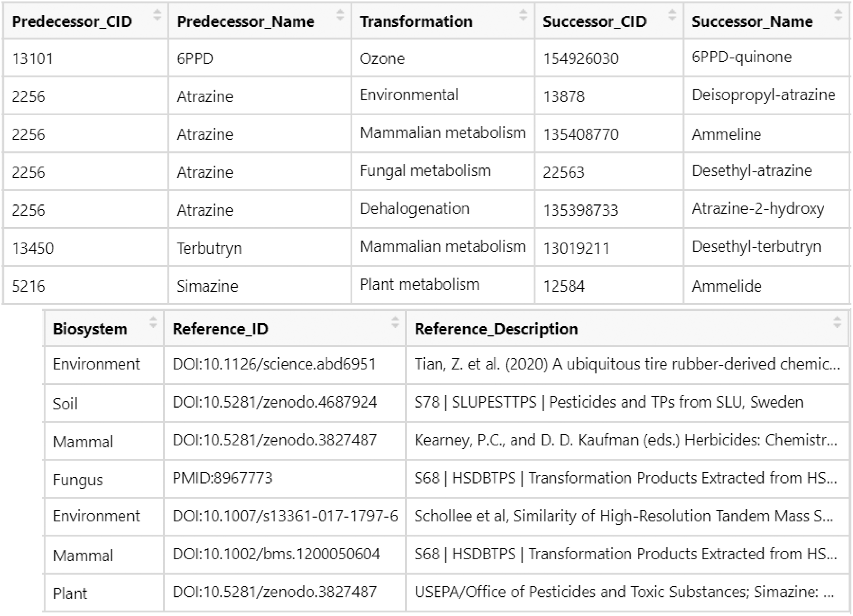Sort Successor_Name column using arrow icon

(838, 15)
